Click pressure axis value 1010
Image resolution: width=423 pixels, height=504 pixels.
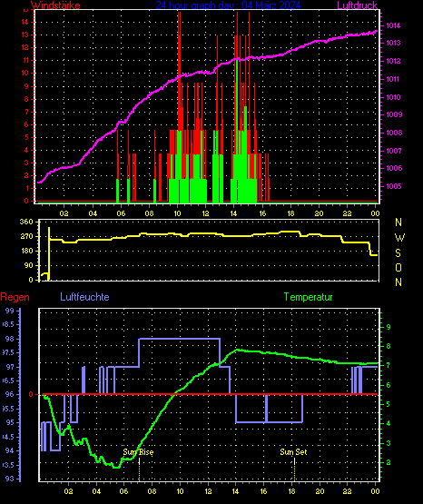(x=393, y=97)
